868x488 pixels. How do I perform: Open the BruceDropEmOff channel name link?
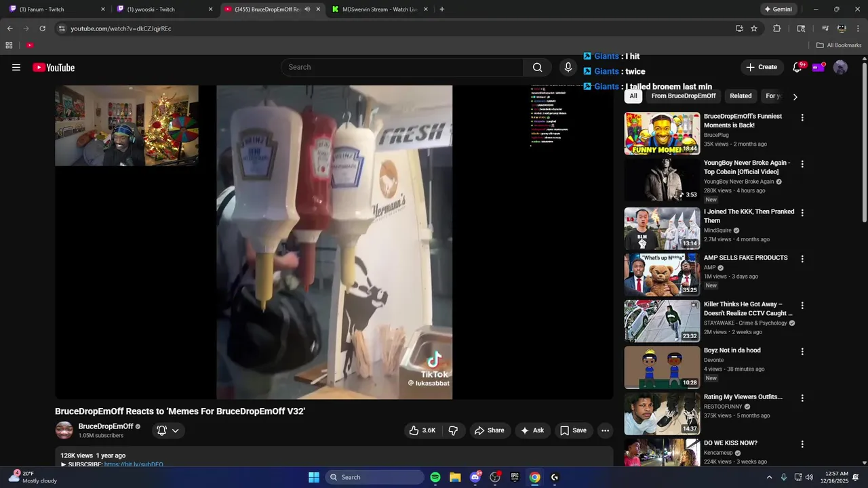tap(106, 426)
